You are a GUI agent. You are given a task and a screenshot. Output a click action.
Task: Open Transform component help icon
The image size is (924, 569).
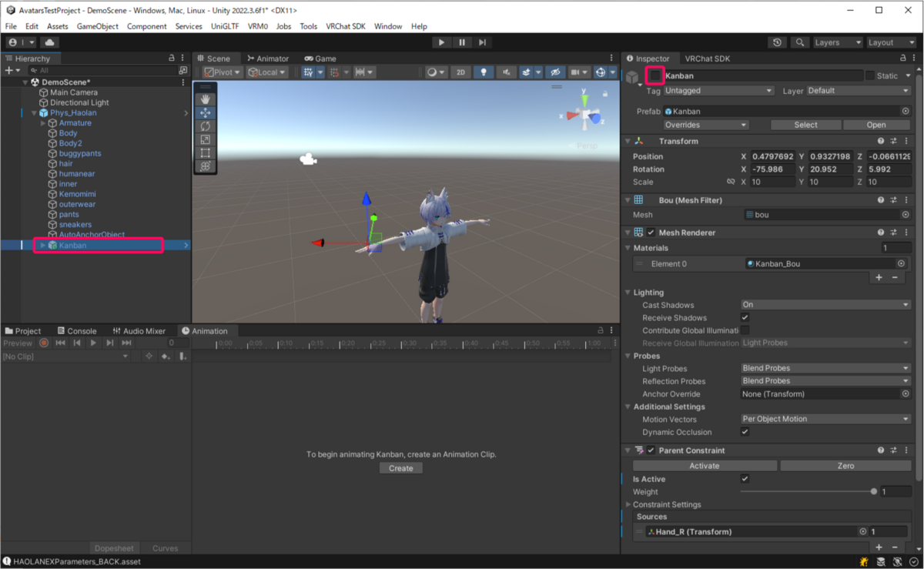pos(881,141)
